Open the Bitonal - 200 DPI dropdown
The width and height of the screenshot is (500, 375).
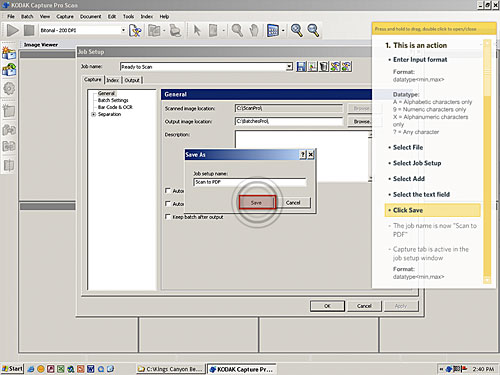(123, 30)
